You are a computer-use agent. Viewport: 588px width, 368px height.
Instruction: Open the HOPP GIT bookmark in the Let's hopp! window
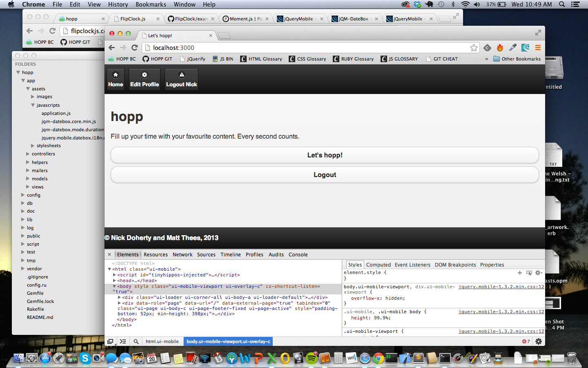157,59
